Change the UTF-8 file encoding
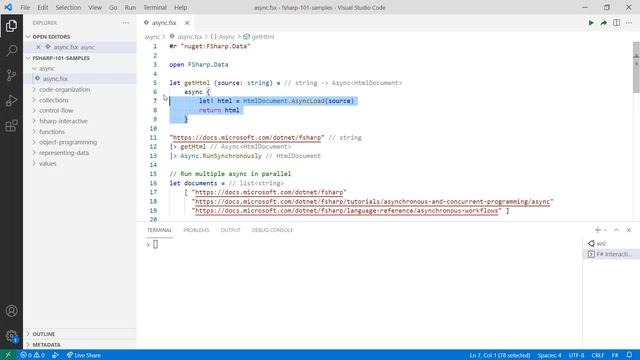640x360 pixels. click(576, 355)
